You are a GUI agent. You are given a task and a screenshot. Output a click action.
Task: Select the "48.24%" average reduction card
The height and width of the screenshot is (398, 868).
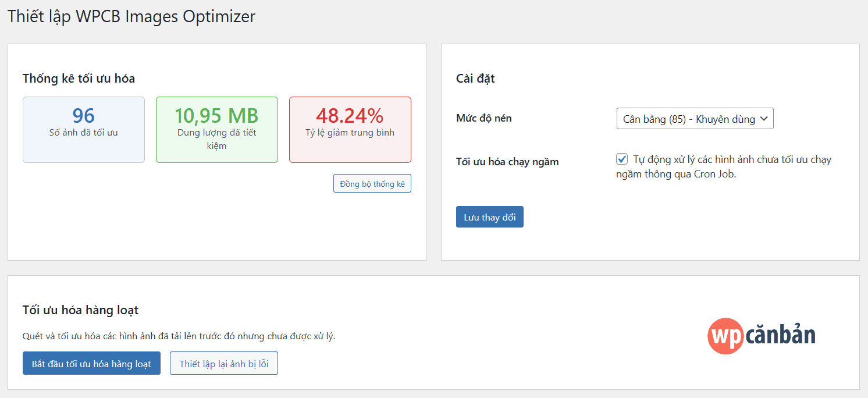click(x=350, y=129)
